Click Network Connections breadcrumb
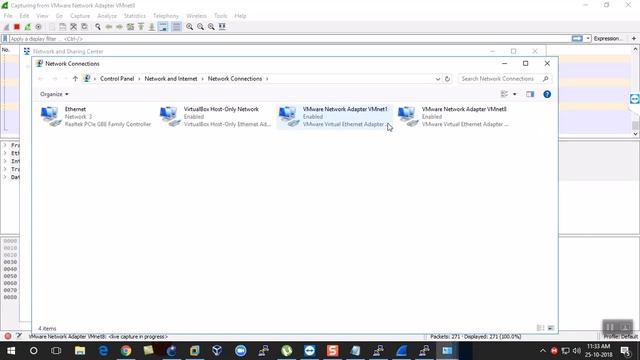The height and width of the screenshot is (360, 640). [235, 79]
